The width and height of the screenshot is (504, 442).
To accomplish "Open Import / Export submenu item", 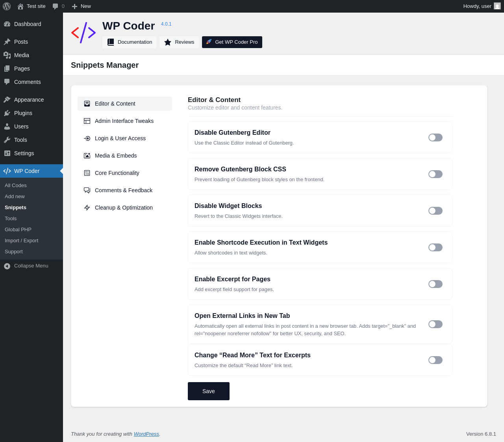I will coord(31,241).
